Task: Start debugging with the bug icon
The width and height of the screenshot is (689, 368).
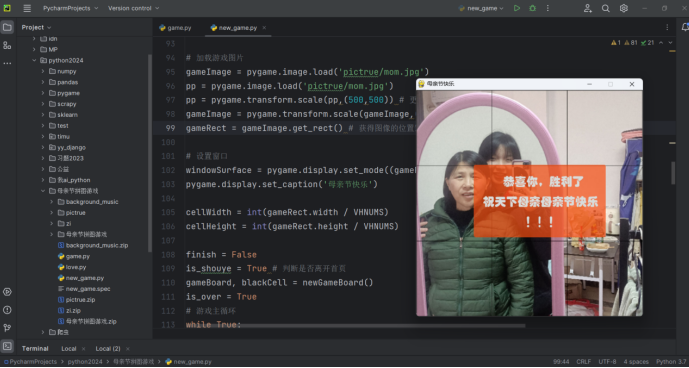Action: coord(533,8)
